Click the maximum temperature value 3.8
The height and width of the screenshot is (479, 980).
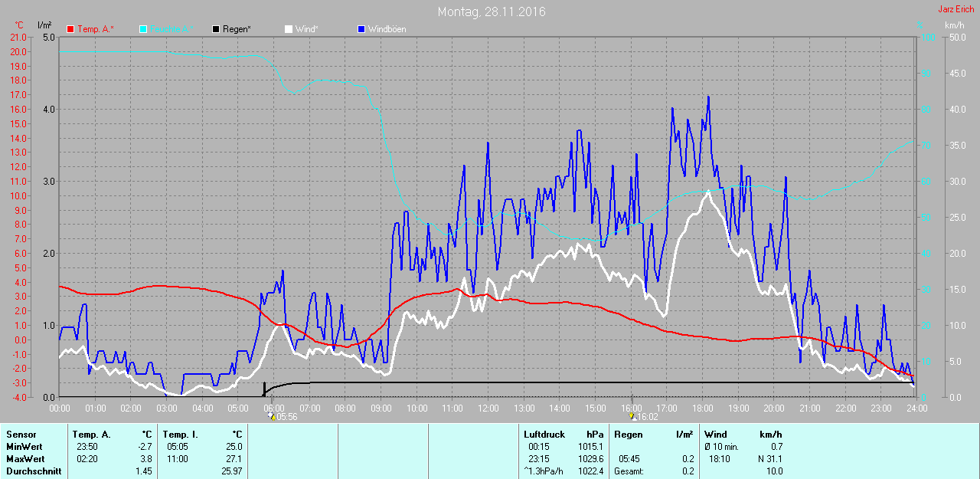(146, 458)
